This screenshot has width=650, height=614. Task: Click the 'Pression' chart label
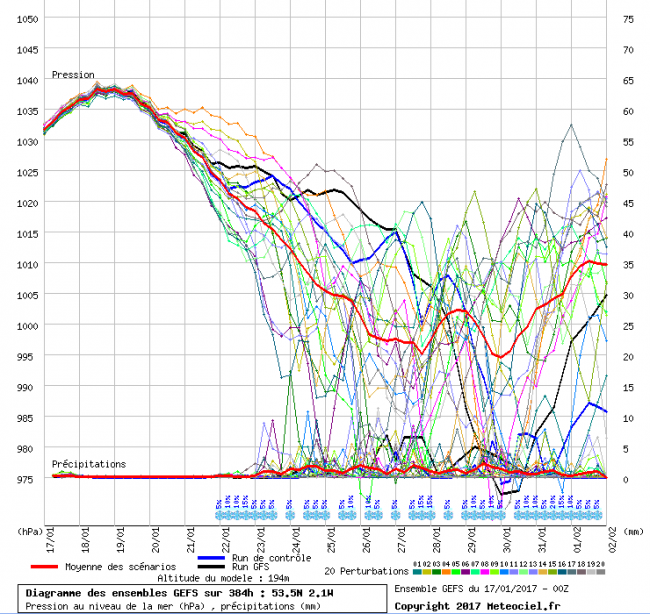(73, 75)
